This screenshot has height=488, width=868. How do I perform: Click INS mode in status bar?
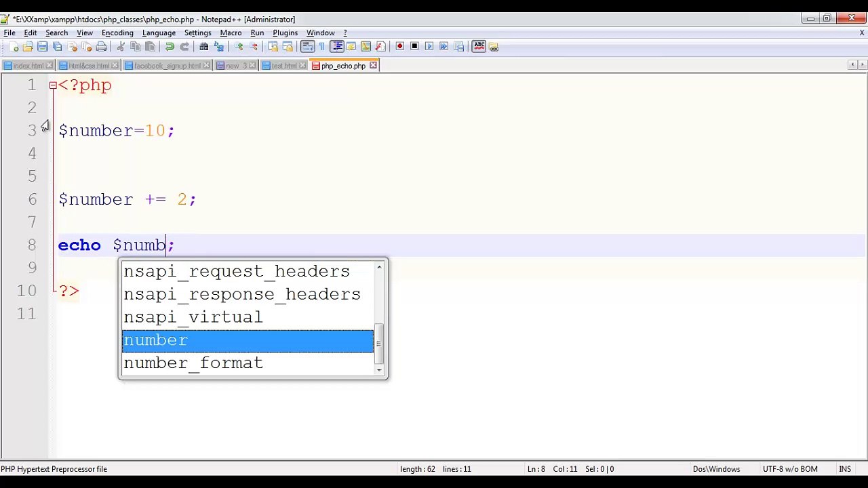(845, 469)
